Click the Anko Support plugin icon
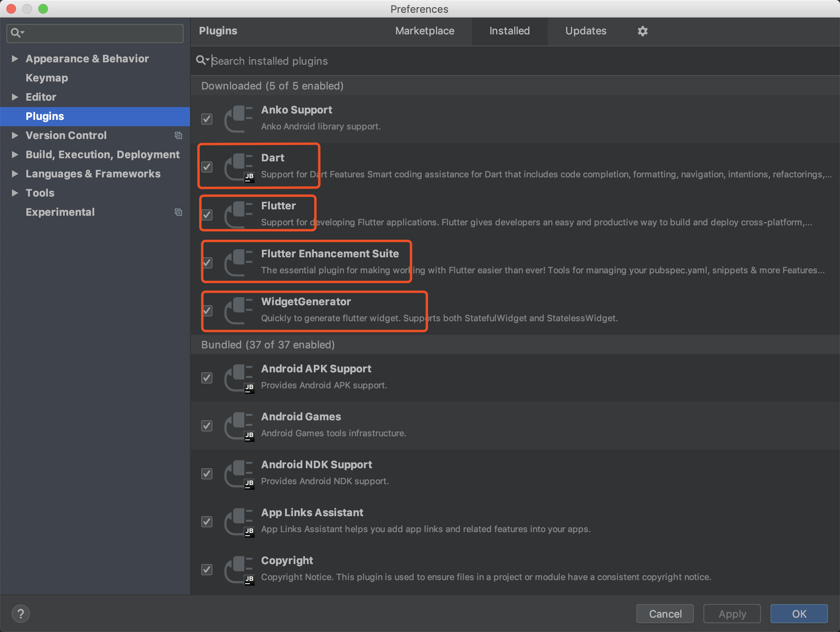840x632 pixels. (x=239, y=119)
